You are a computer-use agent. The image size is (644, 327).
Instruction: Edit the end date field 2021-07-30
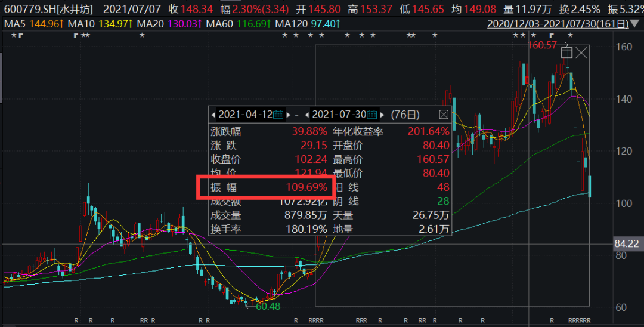click(339, 114)
